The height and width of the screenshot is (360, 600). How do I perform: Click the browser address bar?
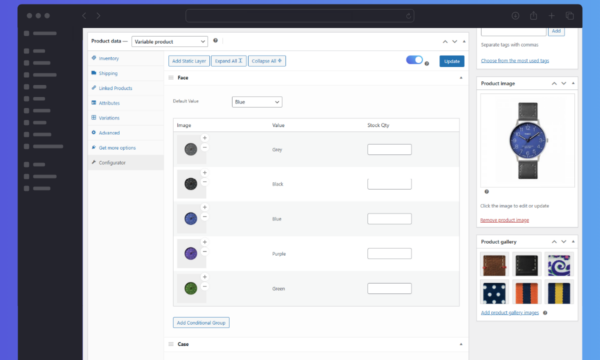click(x=300, y=16)
